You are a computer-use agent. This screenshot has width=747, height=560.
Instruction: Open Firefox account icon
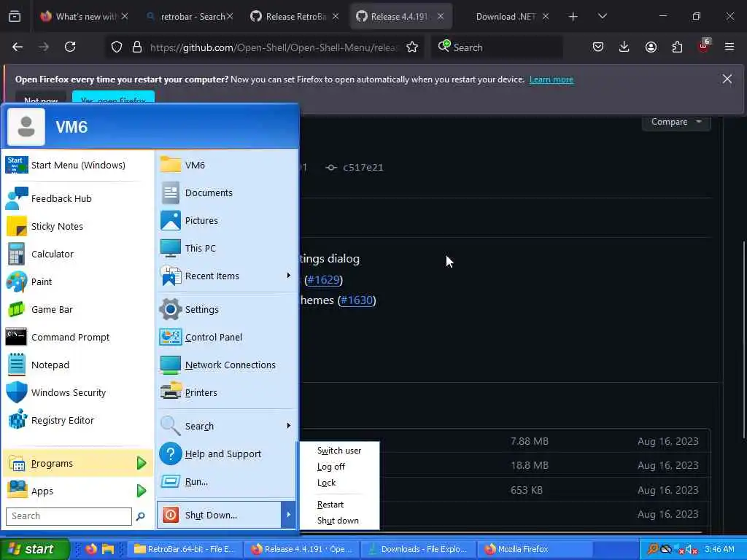(651, 47)
